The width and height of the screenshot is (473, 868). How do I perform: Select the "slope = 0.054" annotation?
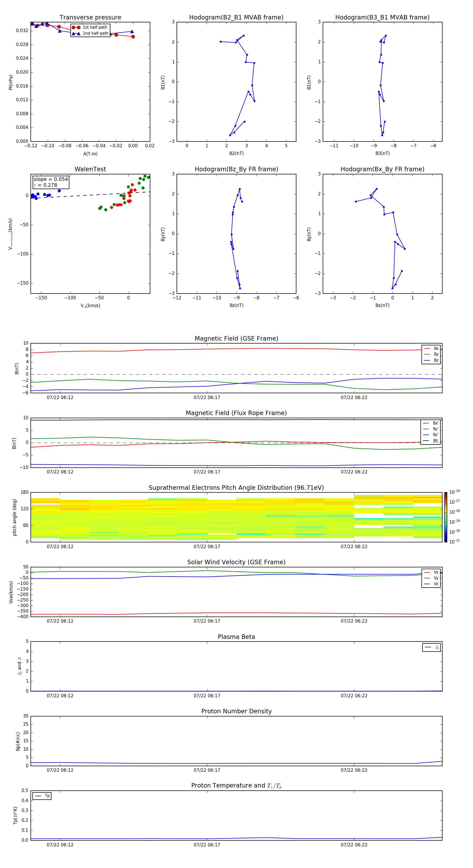click(x=50, y=179)
